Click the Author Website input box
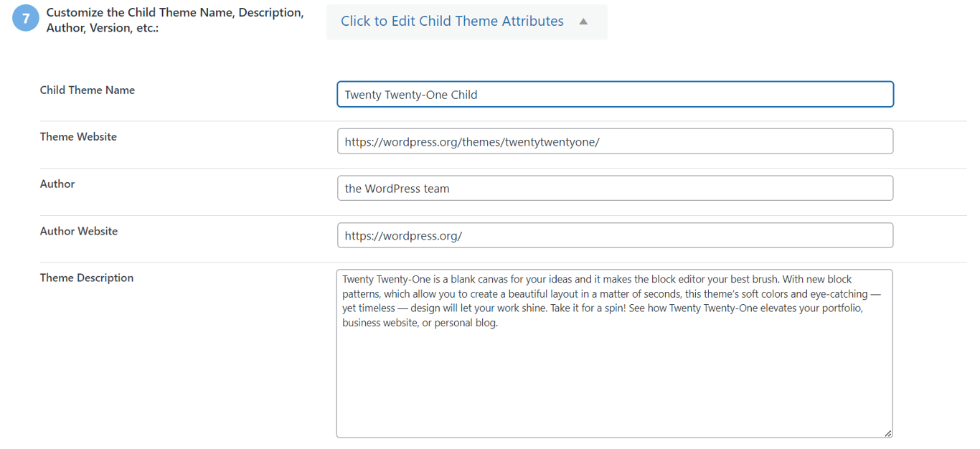Screen dimensions: 980x449 point(615,235)
